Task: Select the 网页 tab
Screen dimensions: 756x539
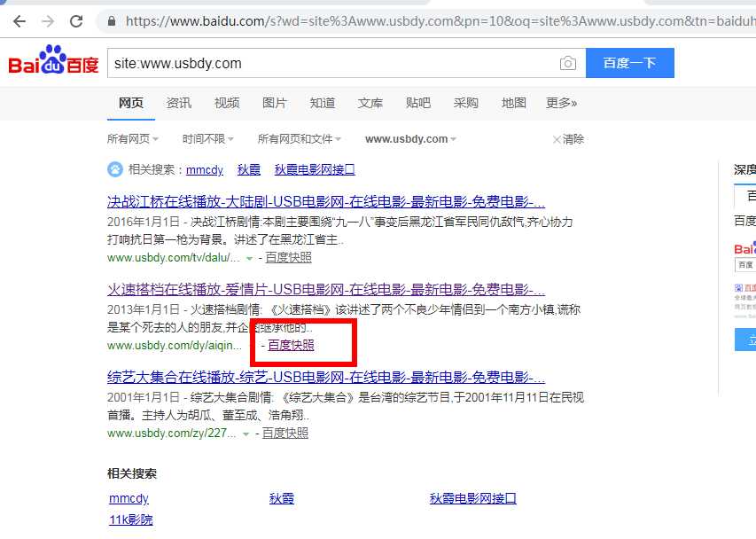Action: (131, 103)
